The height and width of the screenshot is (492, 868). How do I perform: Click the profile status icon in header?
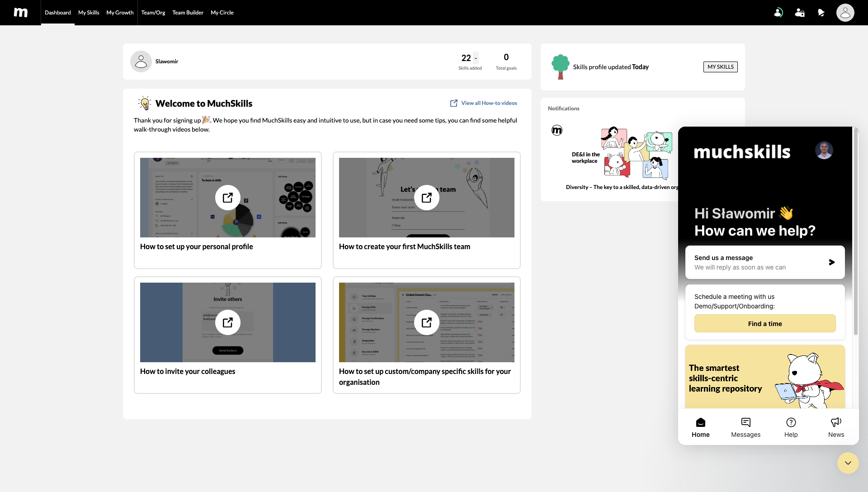click(x=778, y=13)
